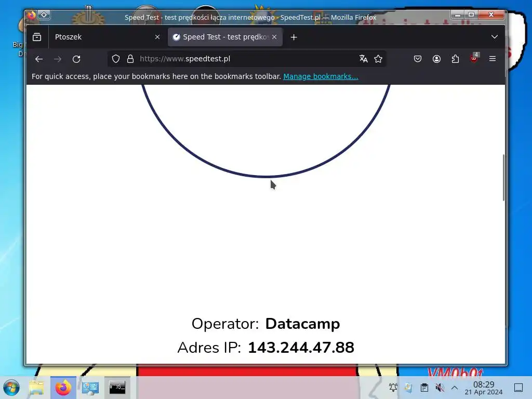Open system settings taskbar app
The width and height of the screenshot is (532, 399).
(90, 388)
